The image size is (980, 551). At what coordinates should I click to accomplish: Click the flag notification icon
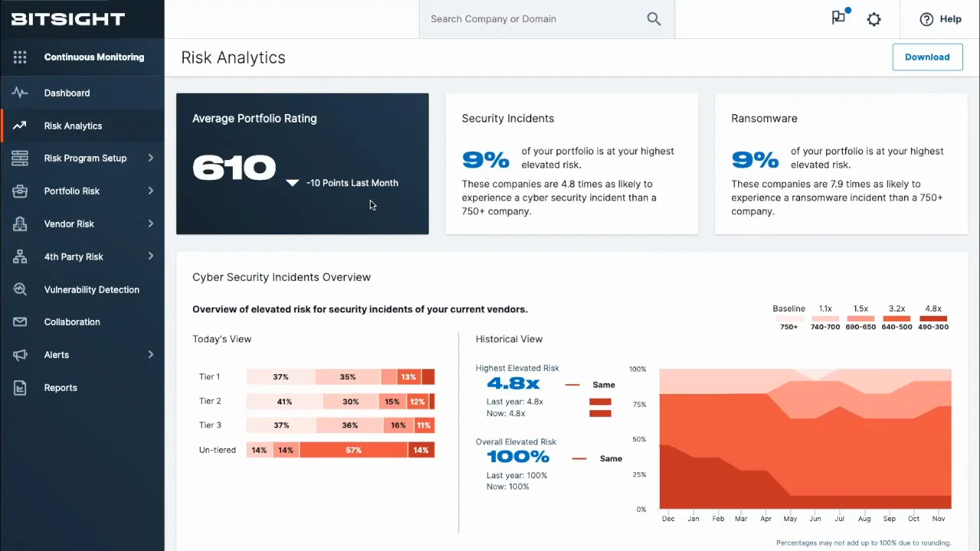pyautogui.click(x=838, y=18)
